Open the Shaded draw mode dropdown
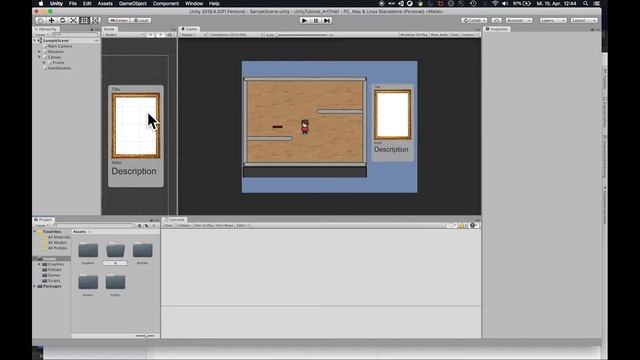The image size is (640, 360). [124, 35]
